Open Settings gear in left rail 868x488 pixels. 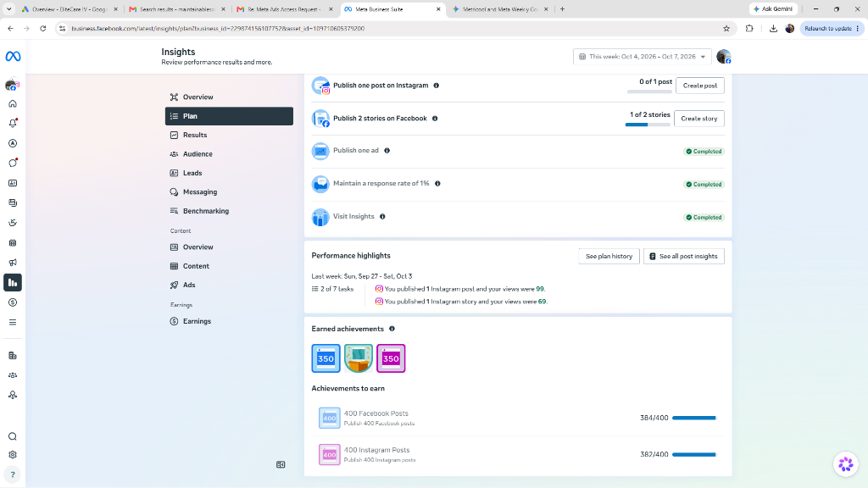(x=13, y=455)
